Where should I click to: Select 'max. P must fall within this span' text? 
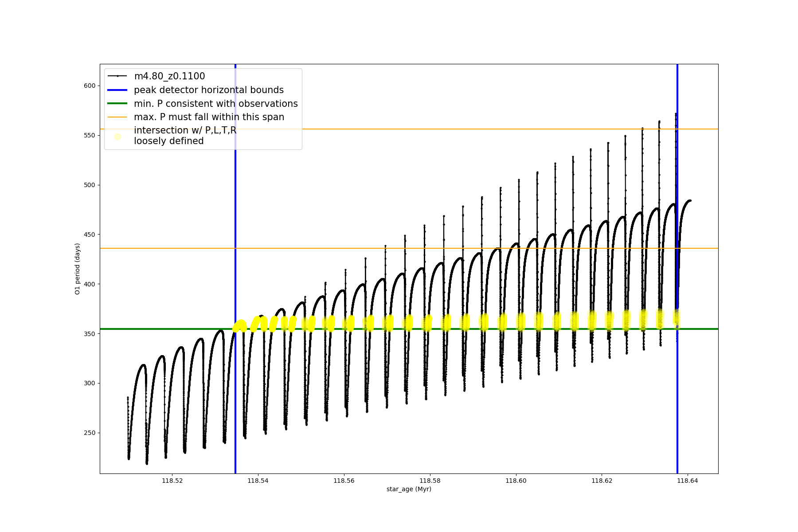point(209,117)
